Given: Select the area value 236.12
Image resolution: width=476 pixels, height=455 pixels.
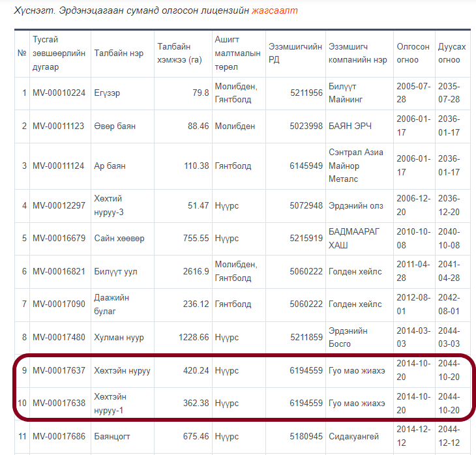Looking at the screenshot, I should (196, 304).
